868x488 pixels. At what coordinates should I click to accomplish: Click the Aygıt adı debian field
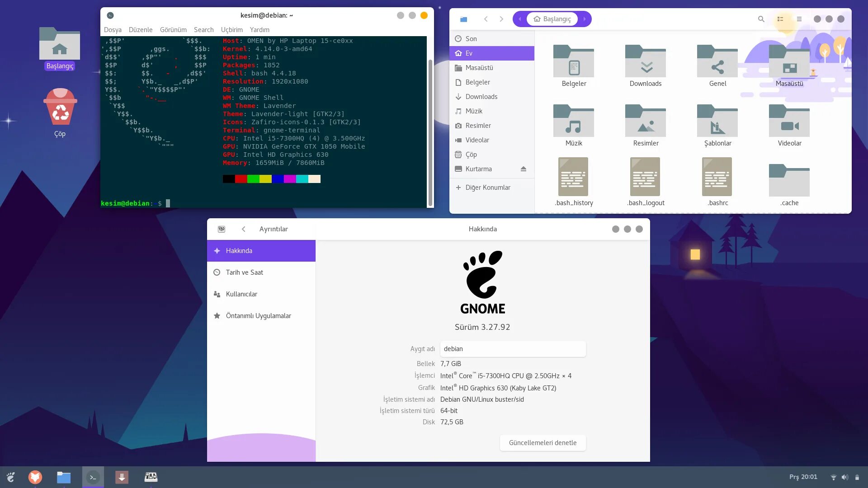tap(513, 349)
